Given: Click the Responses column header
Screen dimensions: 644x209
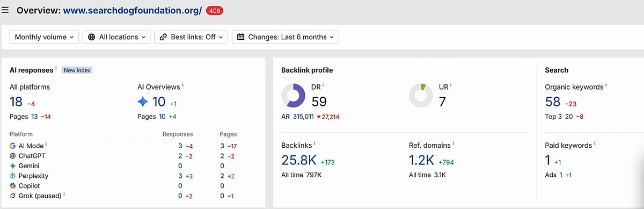Looking at the screenshot, I should (178, 134).
